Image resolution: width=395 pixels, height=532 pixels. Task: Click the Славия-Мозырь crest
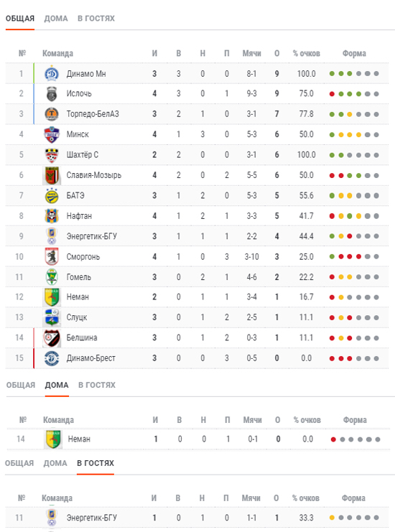point(52,175)
